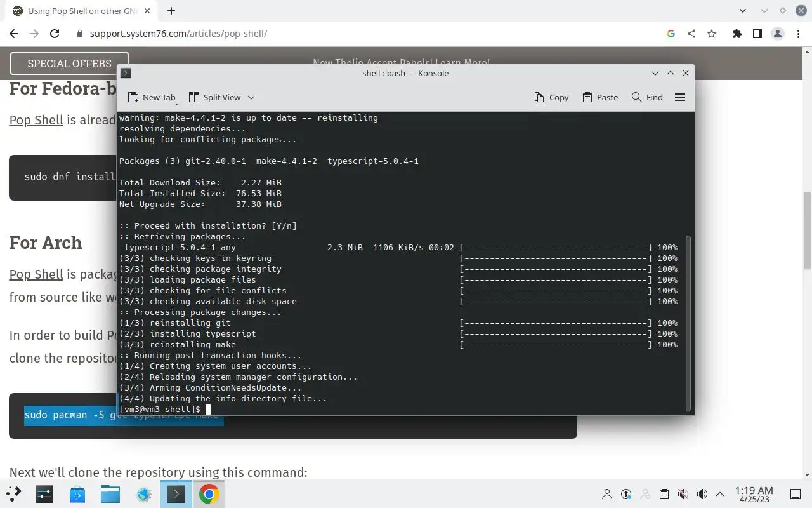
Task: Paste clipboard into Konsole terminal
Action: click(x=600, y=97)
